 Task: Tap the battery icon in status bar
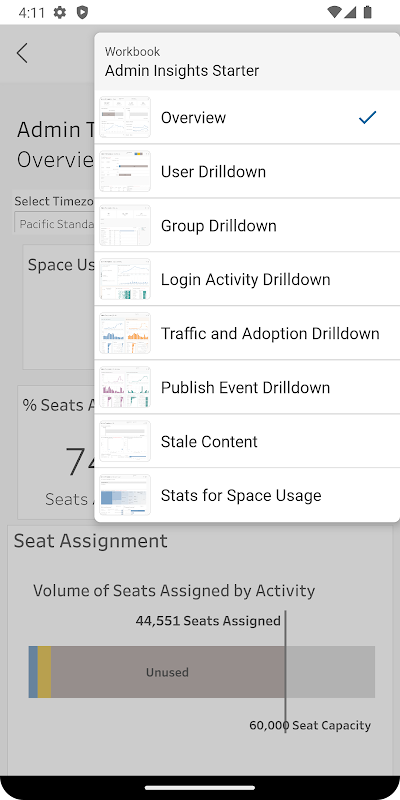point(367,12)
